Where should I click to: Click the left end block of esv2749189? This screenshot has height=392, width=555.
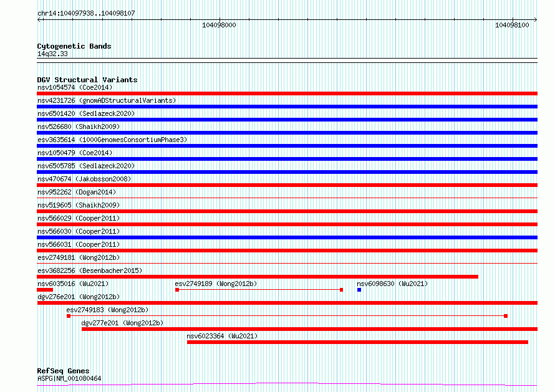177,290
